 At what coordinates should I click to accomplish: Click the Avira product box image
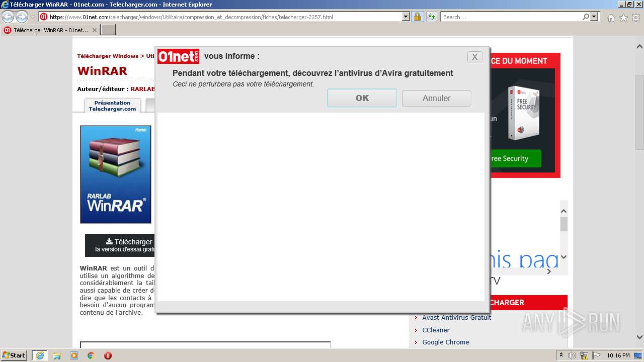(x=523, y=113)
